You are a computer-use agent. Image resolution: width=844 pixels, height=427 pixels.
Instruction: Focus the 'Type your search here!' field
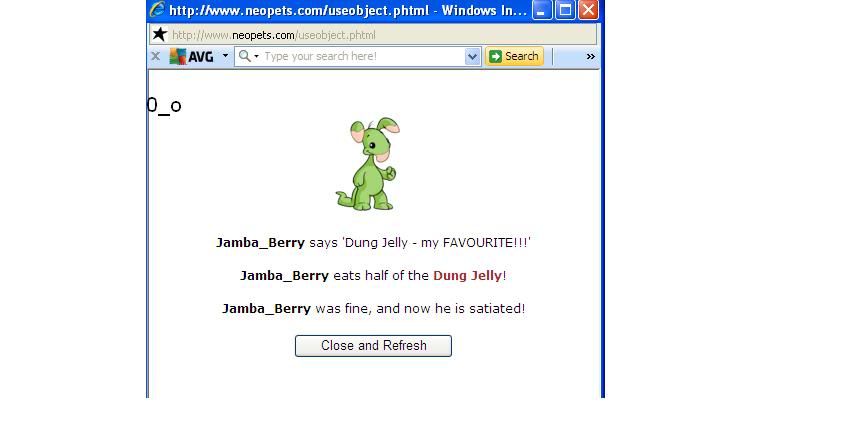click(x=363, y=57)
